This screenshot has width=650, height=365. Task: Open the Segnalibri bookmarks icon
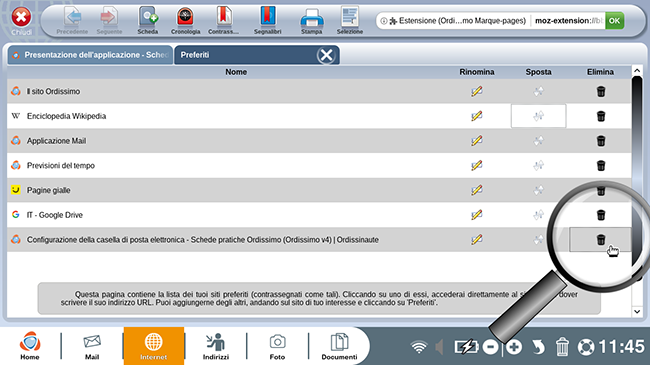[268, 20]
